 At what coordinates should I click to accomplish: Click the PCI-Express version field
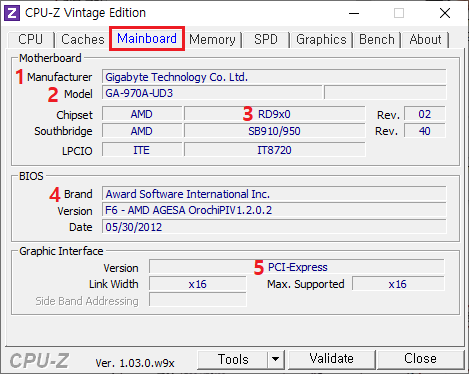coord(297,267)
